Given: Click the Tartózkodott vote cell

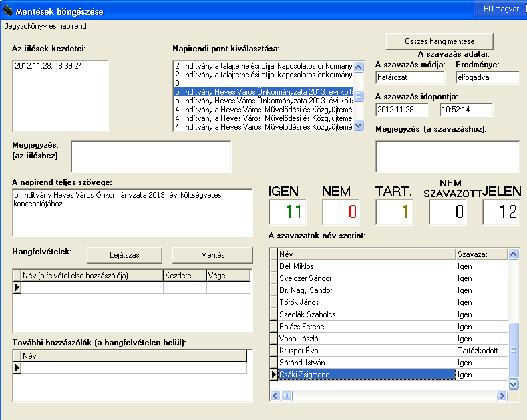Looking at the screenshot, I should (482, 351).
